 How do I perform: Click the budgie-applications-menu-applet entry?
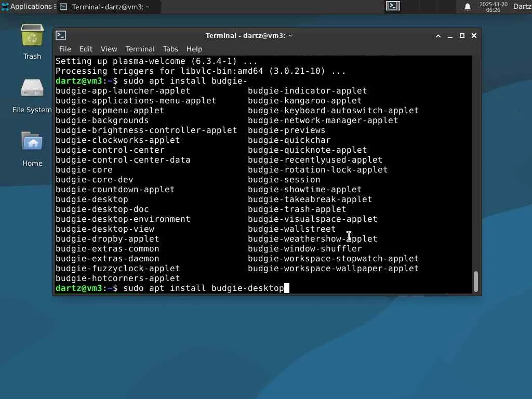pyautogui.click(x=136, y=100)
